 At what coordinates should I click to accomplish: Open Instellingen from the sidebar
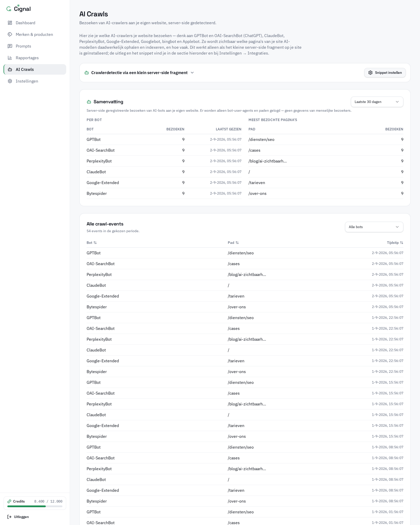click(x=35, y=81)
